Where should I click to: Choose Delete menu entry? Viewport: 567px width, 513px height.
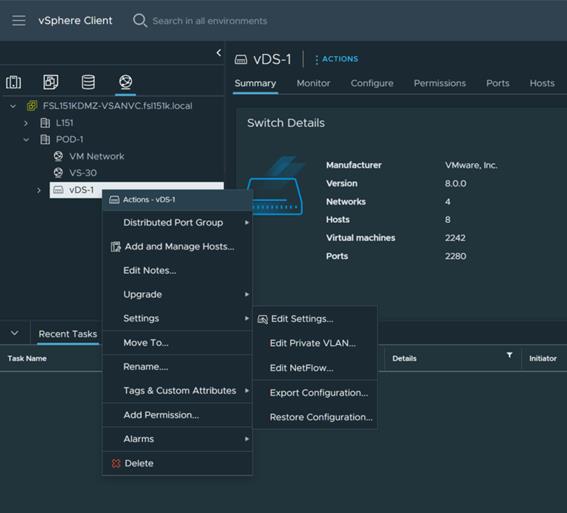point(177,463)
